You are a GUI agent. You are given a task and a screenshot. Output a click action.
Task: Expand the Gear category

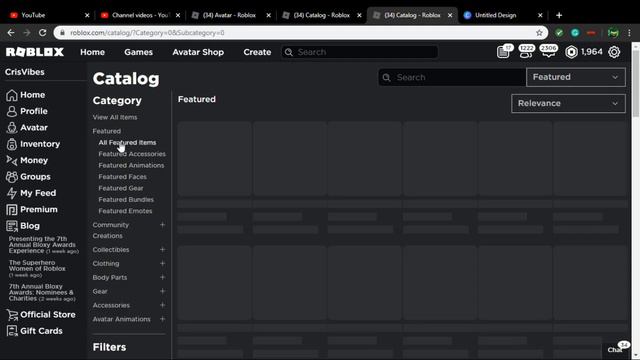click(162, 291)
